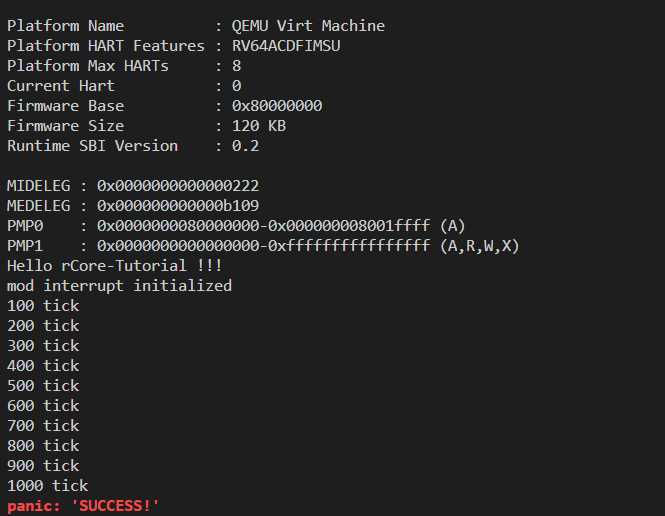Click the MEDELEG register value
This screenshot has width=665, height=516.
180,206
